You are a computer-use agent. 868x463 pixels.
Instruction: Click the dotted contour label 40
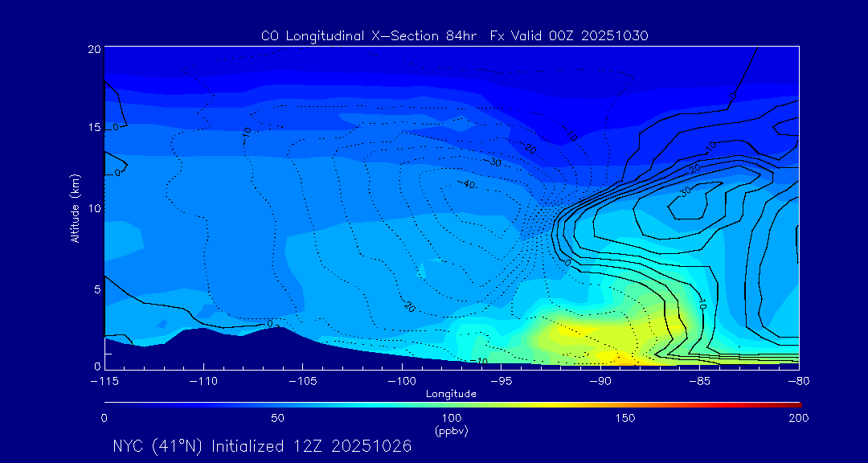point(469,184)
